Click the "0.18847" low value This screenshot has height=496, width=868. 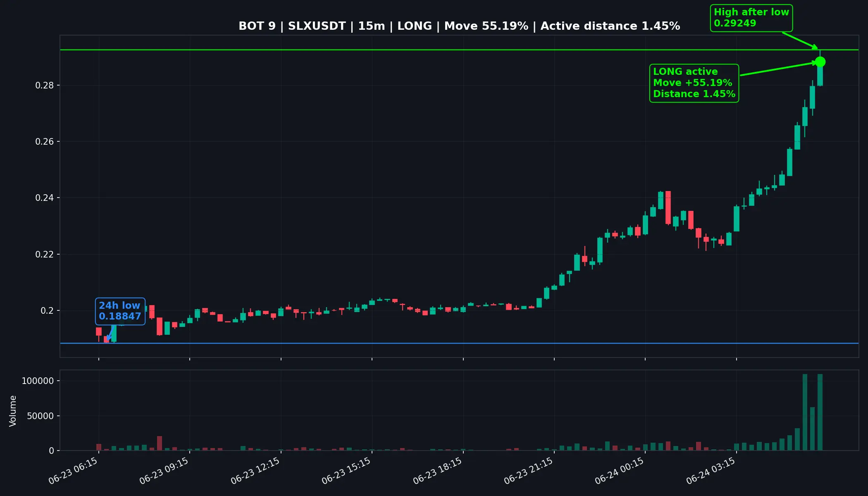(x=120, y=316)
